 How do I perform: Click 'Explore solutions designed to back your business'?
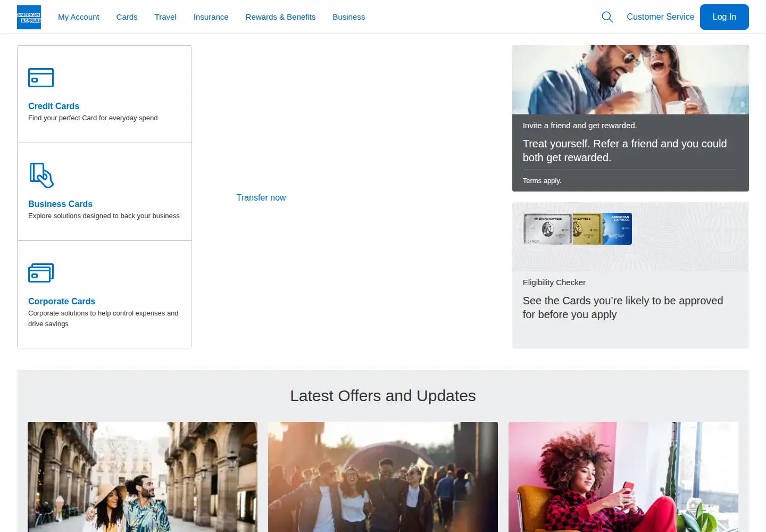click(104, 216)
